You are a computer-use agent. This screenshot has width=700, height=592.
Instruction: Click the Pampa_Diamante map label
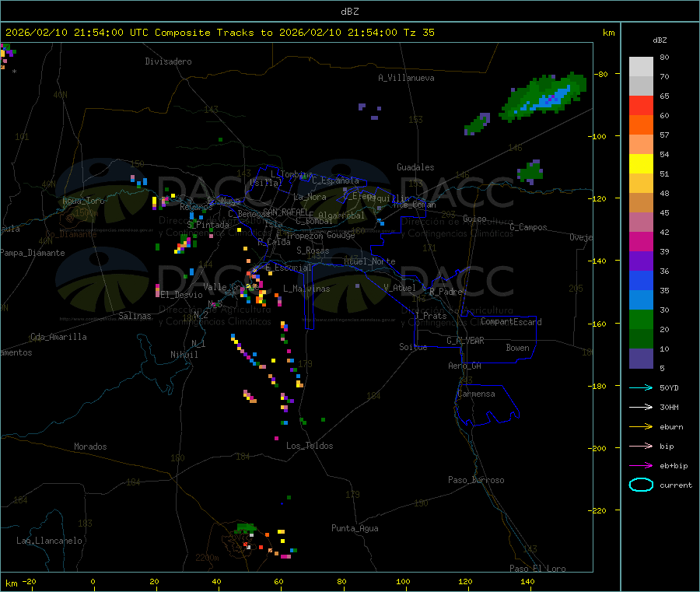(x=33, y=253)
